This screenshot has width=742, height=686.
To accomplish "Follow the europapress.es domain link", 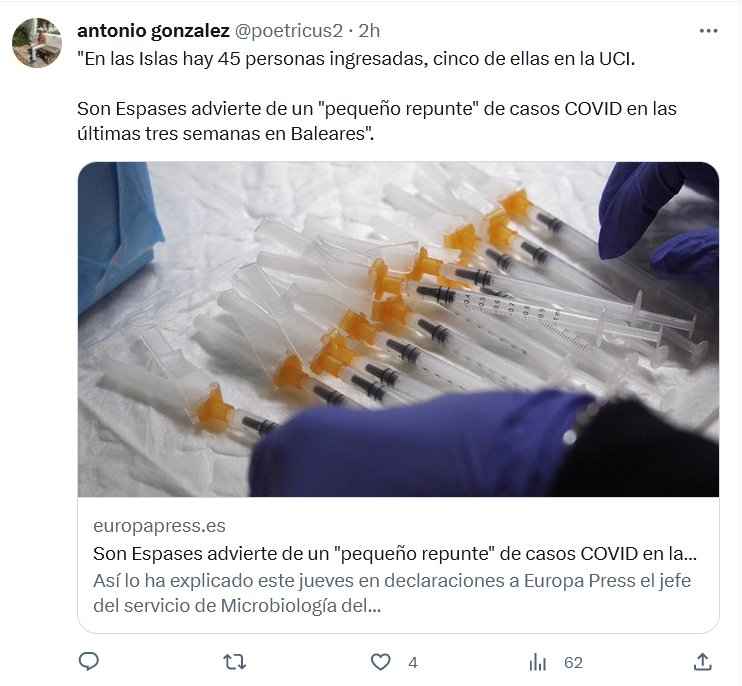I will 159,526.
